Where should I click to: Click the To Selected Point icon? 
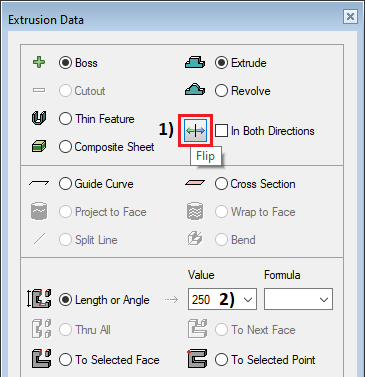(197, 359)
